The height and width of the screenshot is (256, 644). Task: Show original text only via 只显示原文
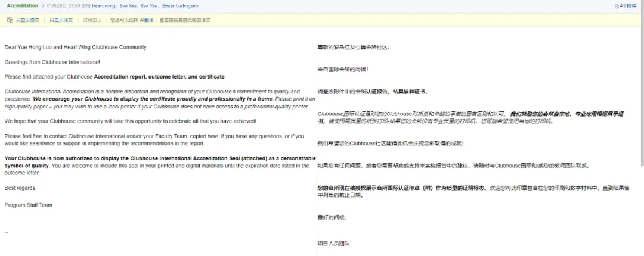(x=27, y=20)
